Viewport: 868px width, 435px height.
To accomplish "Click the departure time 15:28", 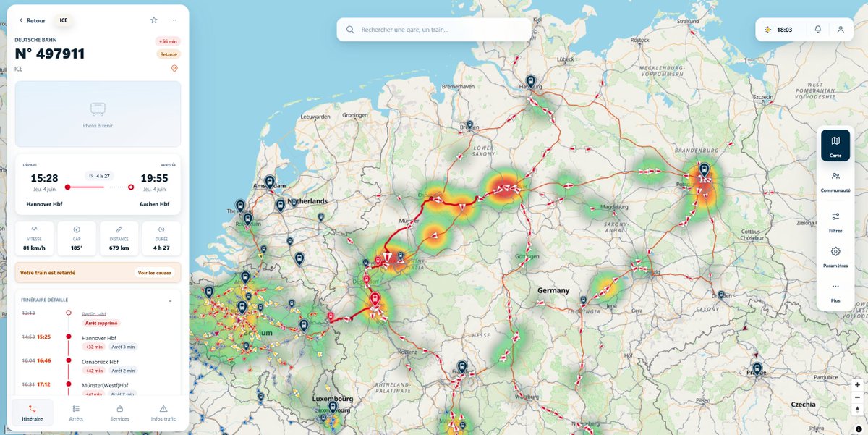I will [43, 178].
